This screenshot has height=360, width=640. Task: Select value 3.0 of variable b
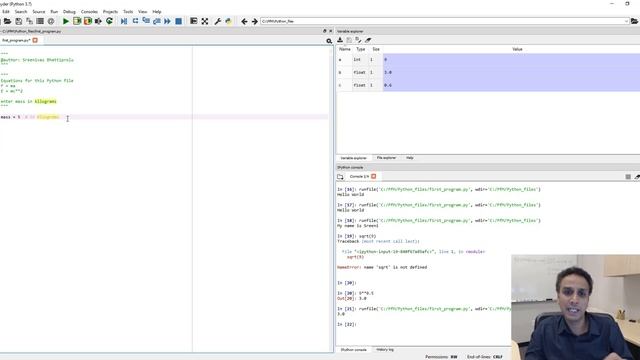pyautogui.click(x=511, y=72)
